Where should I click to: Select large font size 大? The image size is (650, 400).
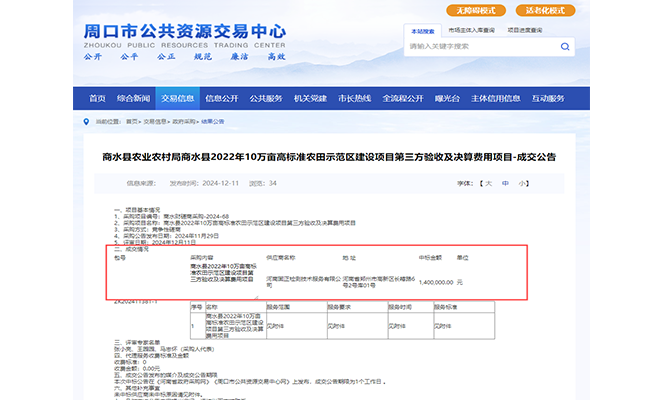[x=489, y=184]
